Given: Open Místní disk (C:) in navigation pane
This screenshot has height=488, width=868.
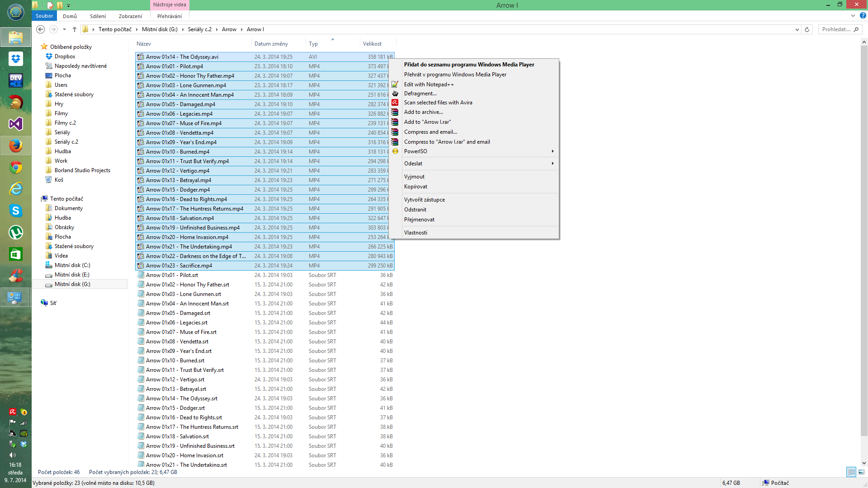Looking at the screenshot, I should coord(72,265).
